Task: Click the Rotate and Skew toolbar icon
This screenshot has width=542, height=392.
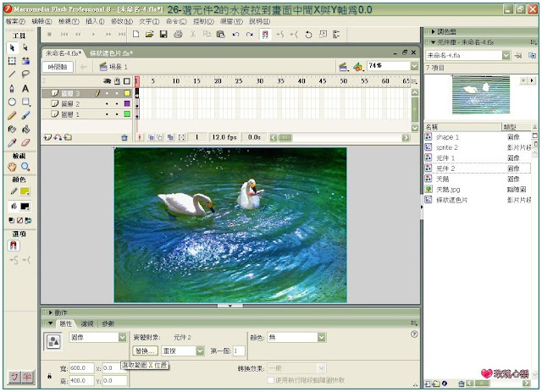Action: 308,34
